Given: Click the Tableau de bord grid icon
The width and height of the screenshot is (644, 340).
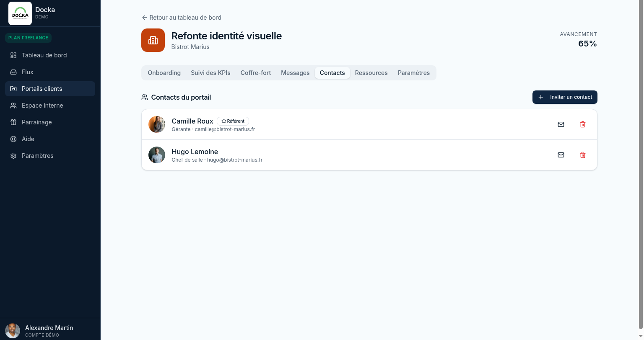Looking at the screenshot, I should tap(13, 55).
